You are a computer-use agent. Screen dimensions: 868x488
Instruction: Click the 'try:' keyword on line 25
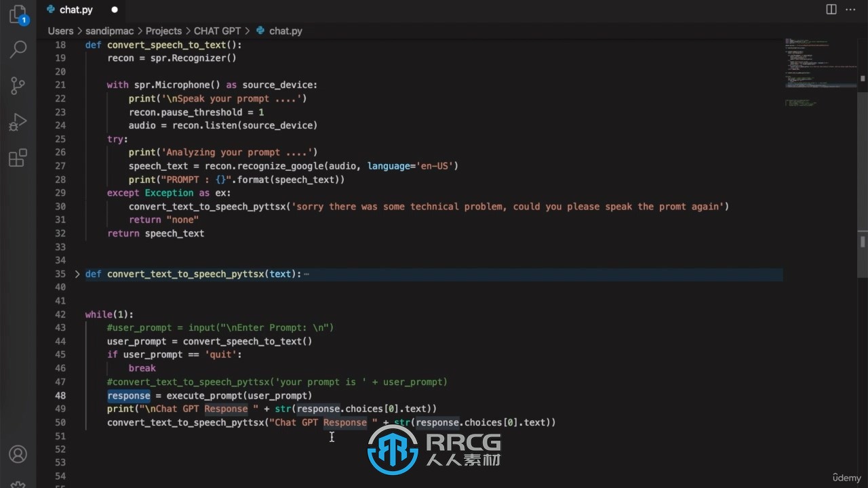(117, 139)
